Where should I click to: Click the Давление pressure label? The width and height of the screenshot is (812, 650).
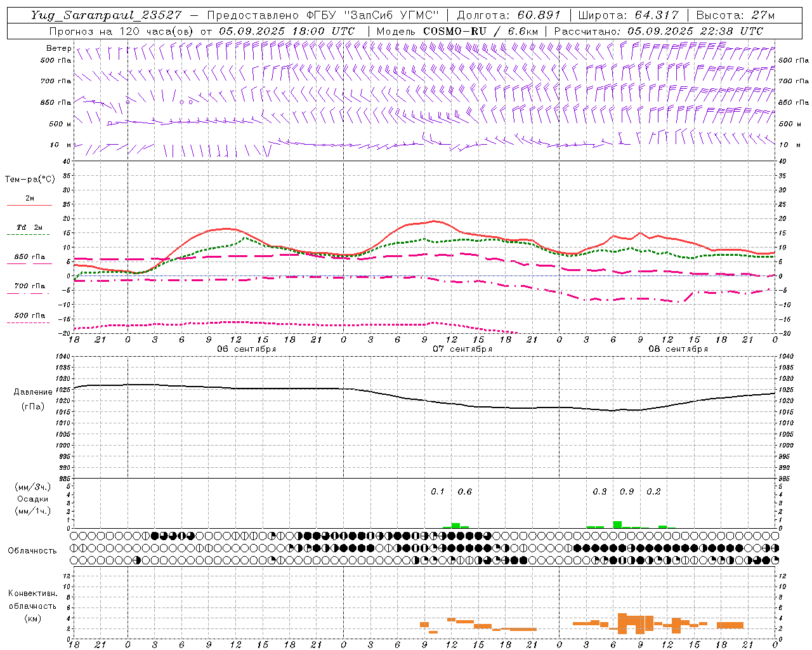pyautogui.click(x=33, y=392)
